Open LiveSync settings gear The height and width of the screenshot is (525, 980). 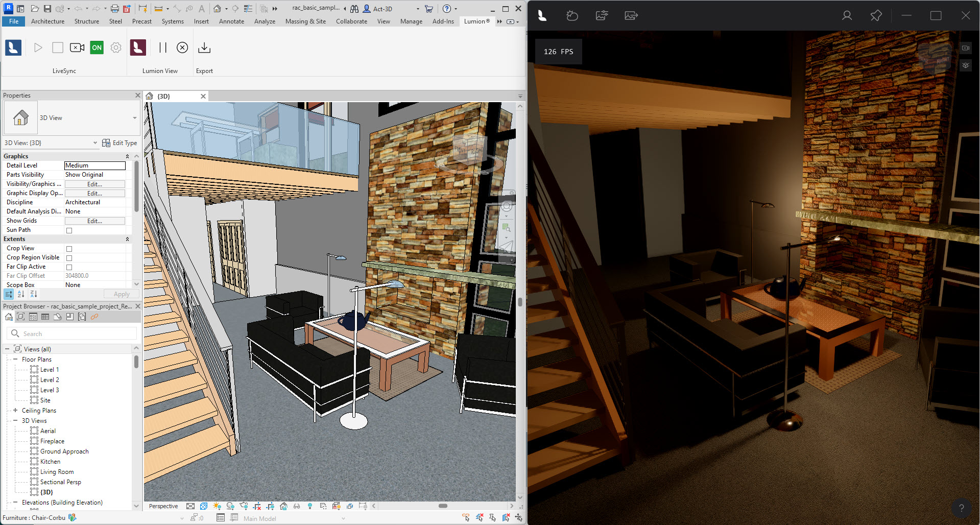[x=116, y=47]
